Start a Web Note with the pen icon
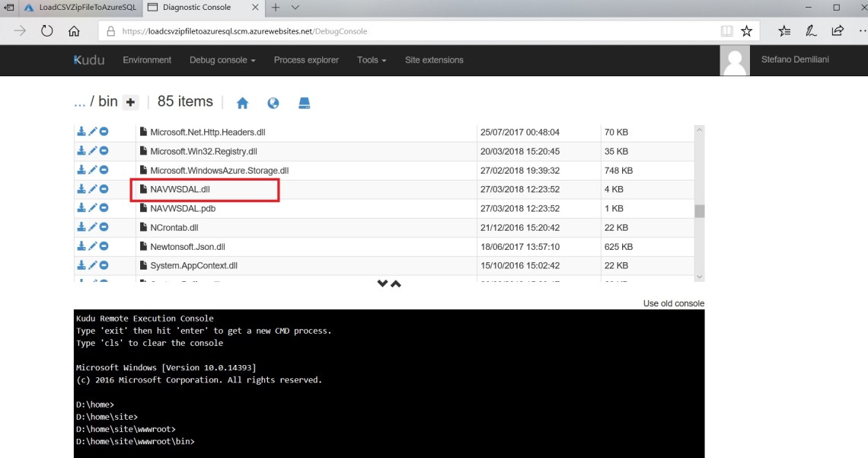The height and width of the screenshot is (458, 868). tap(812, 30)
